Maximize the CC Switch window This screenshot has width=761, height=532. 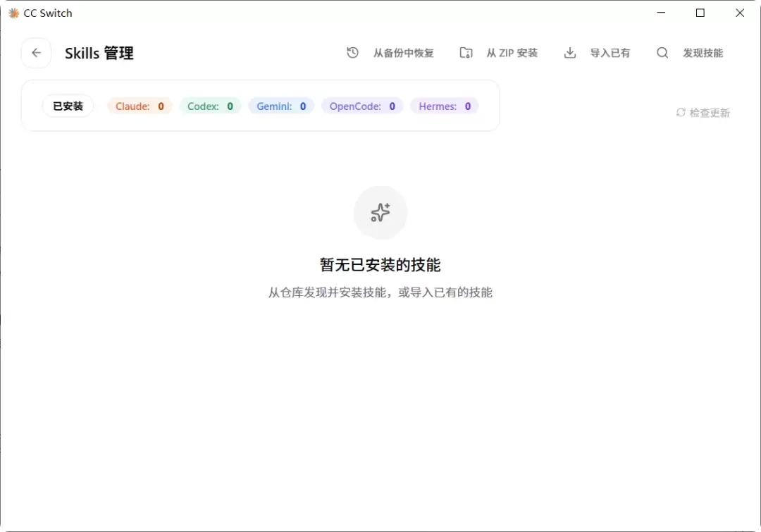click(x=700, y=13)
